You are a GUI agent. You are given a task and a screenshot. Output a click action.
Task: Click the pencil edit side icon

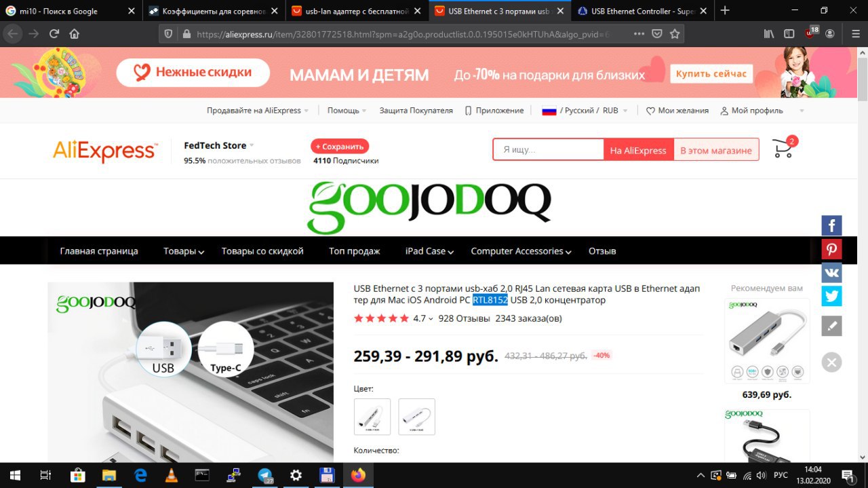click(832, 326)
